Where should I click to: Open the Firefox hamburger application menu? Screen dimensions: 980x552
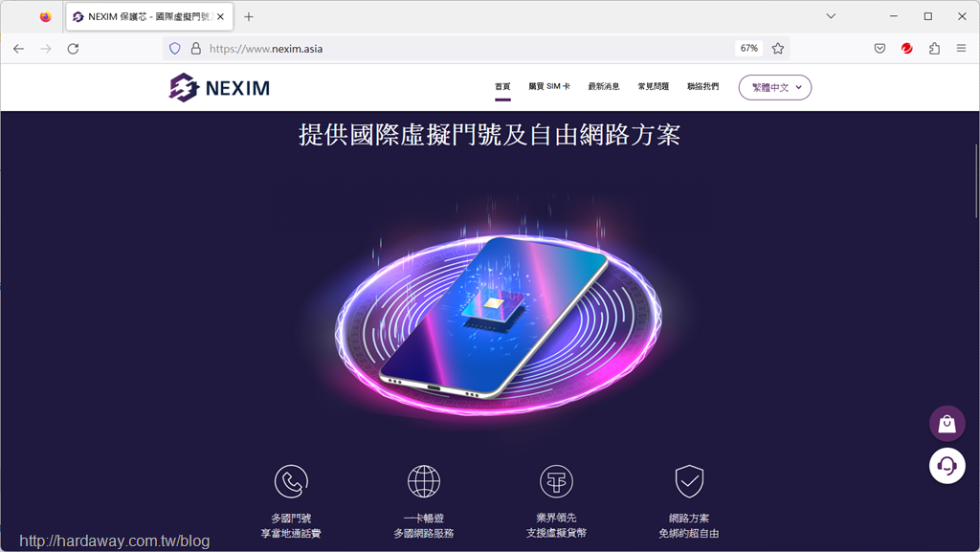point(961,49)
